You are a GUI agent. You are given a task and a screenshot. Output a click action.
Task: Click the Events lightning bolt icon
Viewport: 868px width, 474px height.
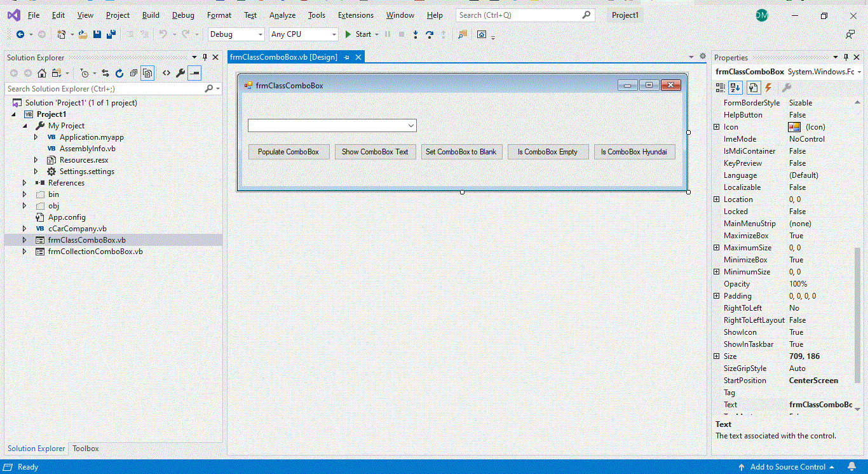[x=768, y=88]
